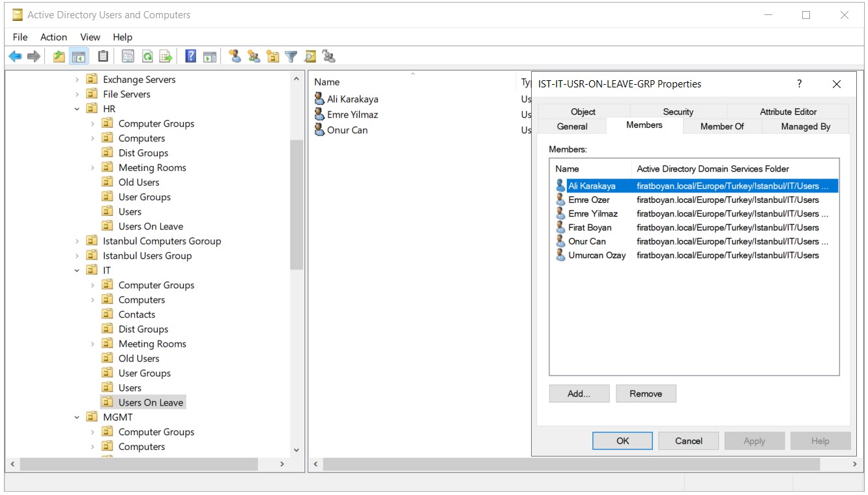Click OK in properties dialog
Screen dimensions: 868x495
coord(622,441)
